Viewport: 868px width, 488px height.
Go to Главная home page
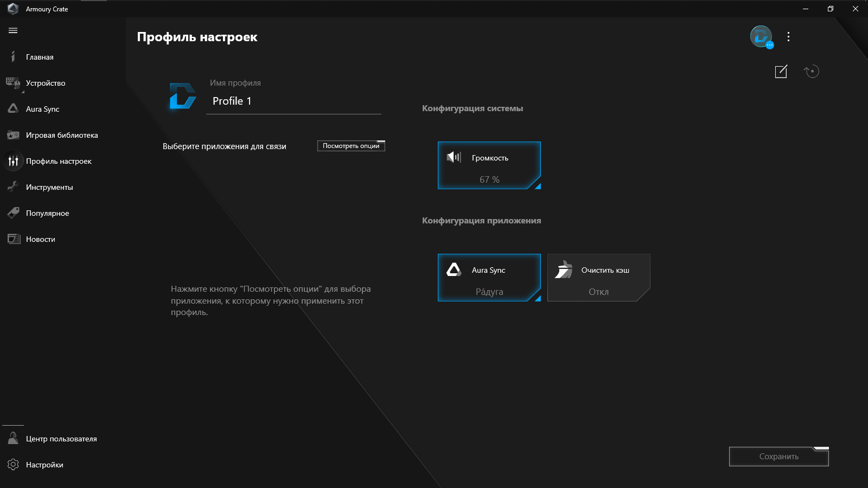tap(40, 57)
